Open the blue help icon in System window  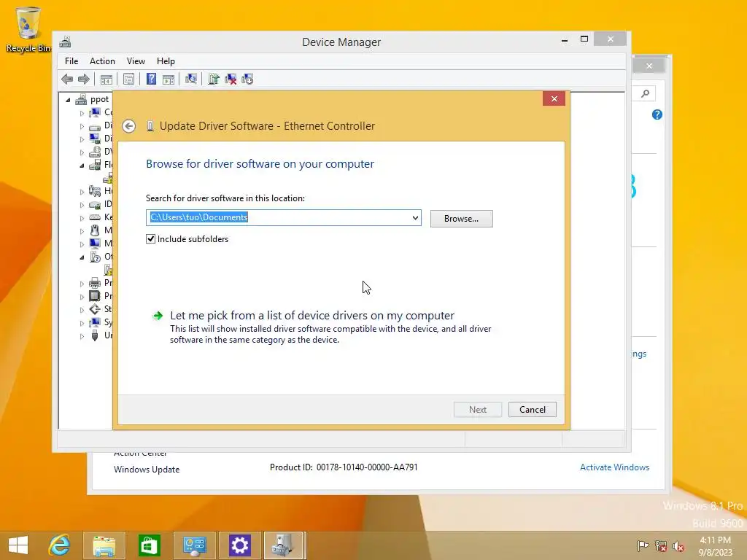point(657,114)
